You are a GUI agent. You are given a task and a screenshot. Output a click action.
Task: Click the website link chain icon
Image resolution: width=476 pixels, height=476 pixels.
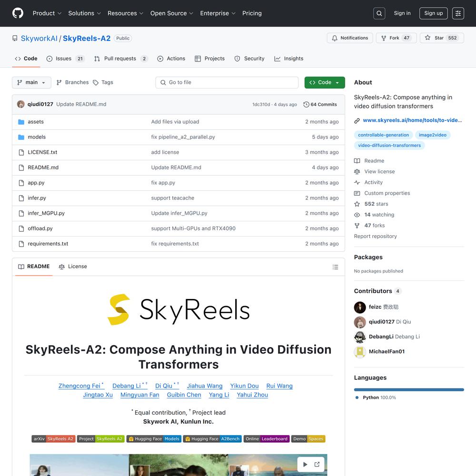click(357, 120)
